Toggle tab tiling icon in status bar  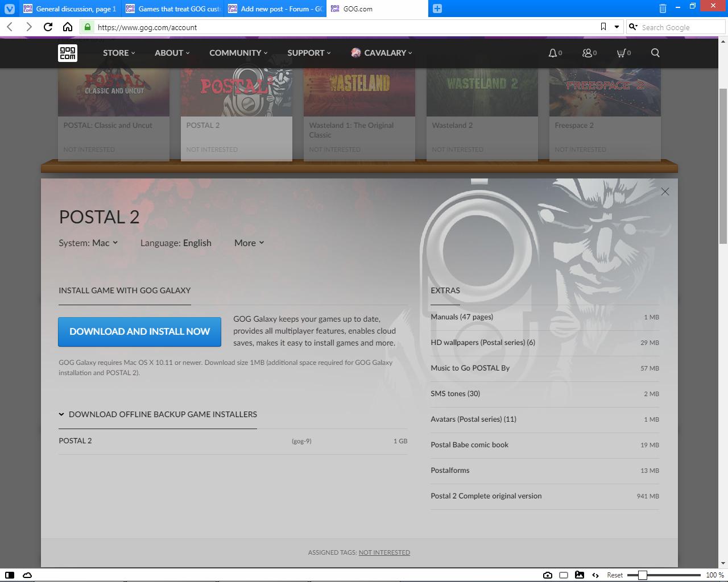point(564,575)
